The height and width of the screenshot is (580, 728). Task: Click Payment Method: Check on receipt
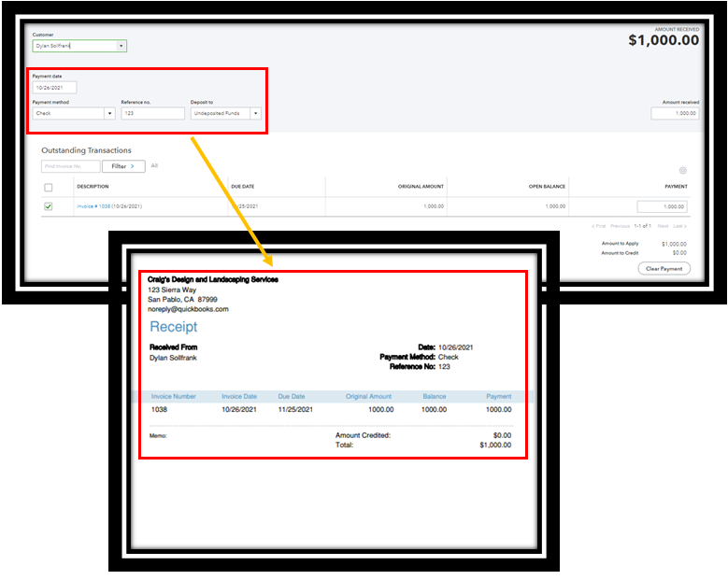click(x=420, y=357)
